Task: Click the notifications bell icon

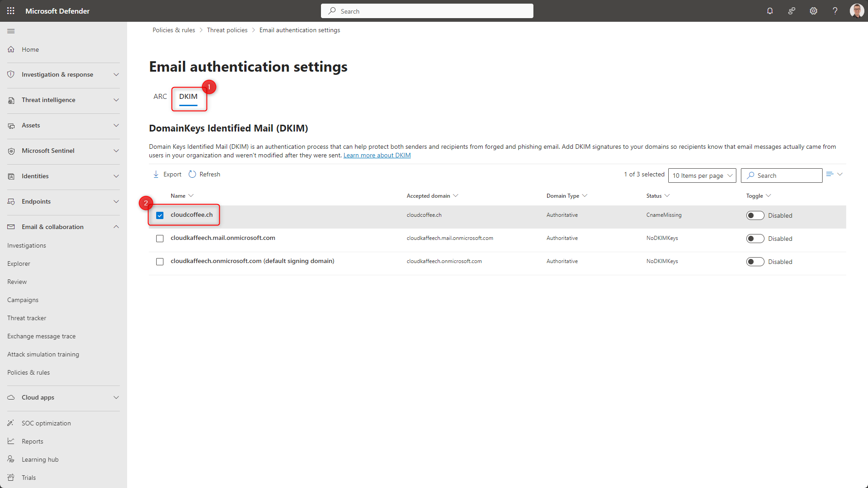Action: coord(770,11)
